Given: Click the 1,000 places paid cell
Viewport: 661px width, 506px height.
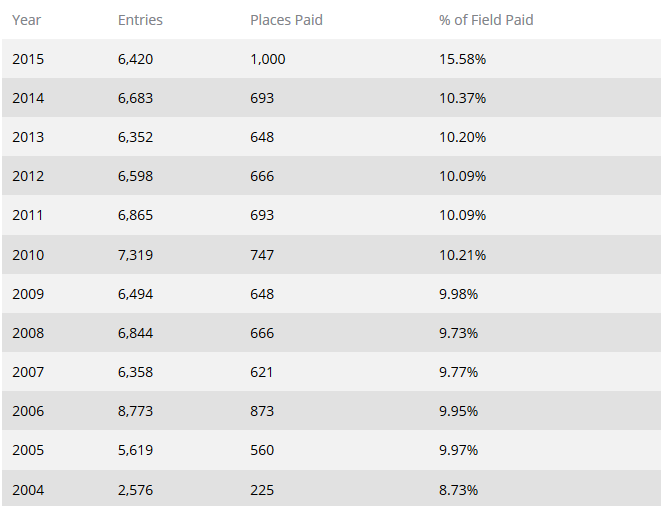Looking at the screenshot, I should pyautogui.click(x=267, y=59).
